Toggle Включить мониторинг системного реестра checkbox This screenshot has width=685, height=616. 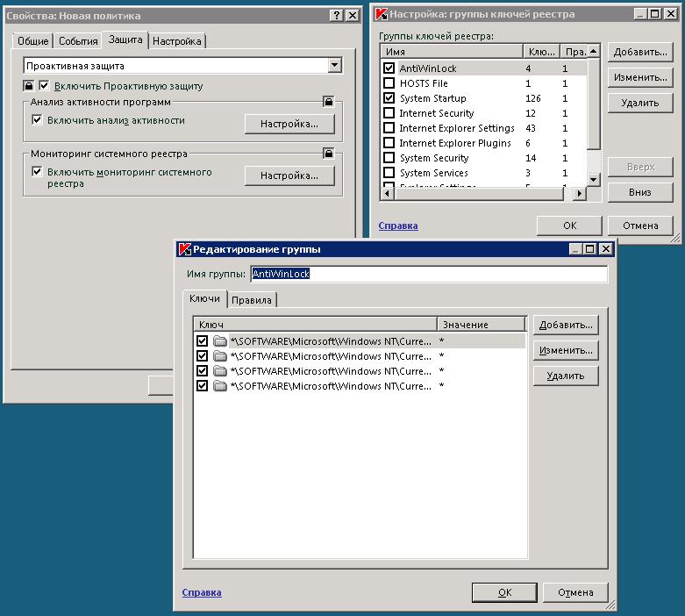[x=37, y=171]
